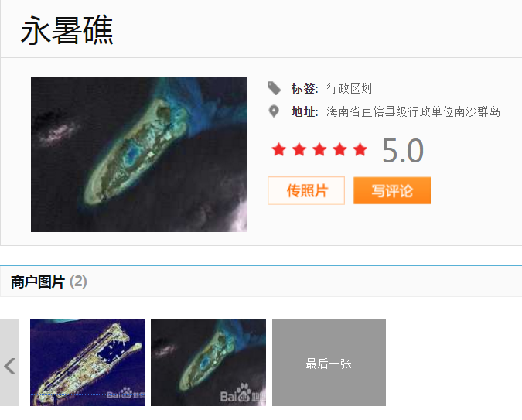Click the orange 写评论 button
522x420 pixels.
point(392,190)
